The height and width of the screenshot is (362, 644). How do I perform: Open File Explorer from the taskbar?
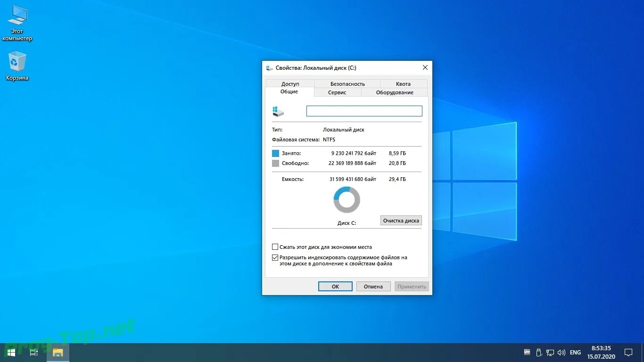click(58, 352)
